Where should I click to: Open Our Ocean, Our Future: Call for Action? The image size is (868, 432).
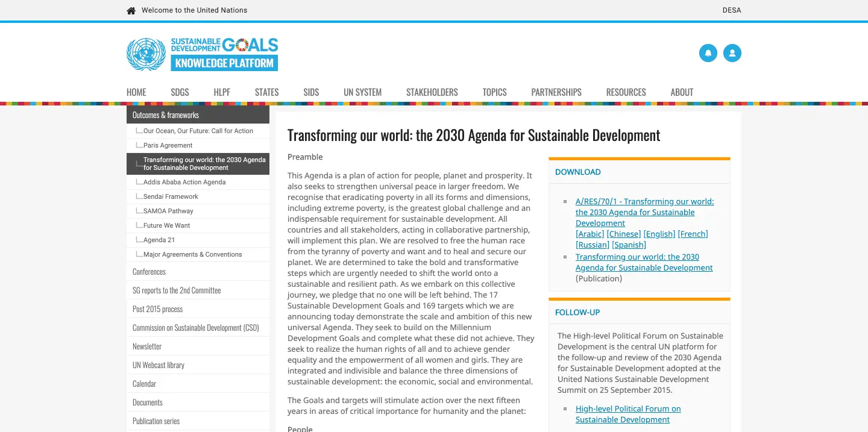[x=198, y=131]
